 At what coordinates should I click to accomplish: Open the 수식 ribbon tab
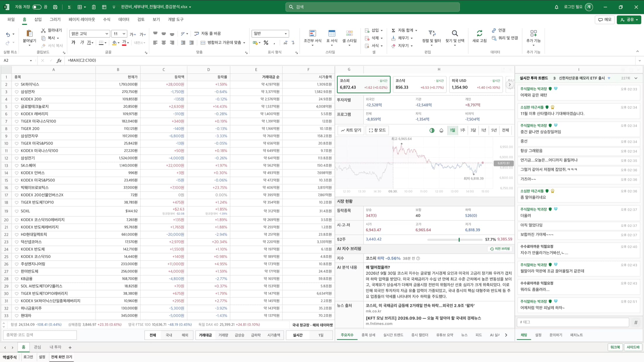click(x=107, y=20)
